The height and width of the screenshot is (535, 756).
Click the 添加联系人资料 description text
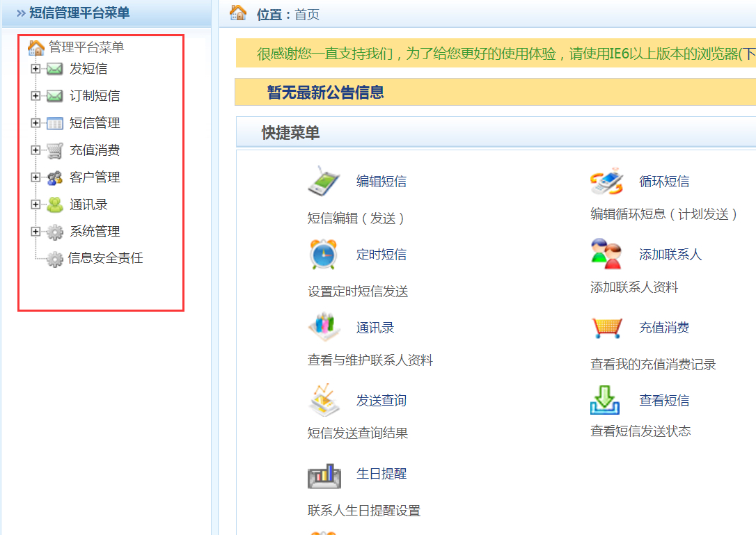tap(634, 288)
